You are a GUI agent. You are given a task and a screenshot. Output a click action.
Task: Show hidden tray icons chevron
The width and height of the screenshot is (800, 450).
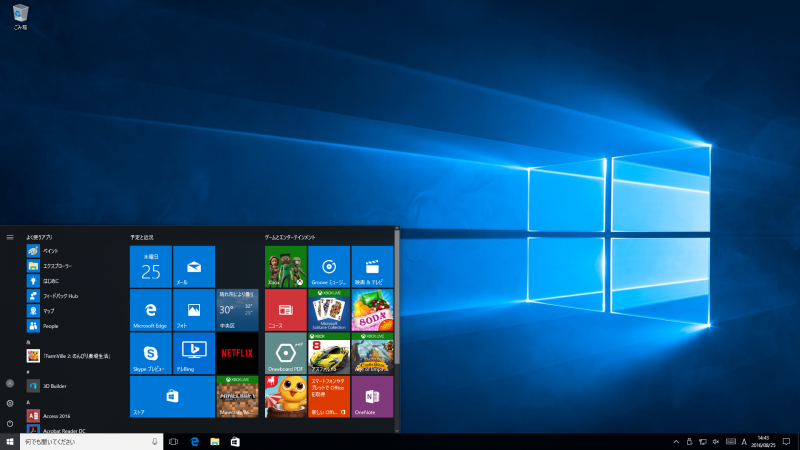coord(676,442)
